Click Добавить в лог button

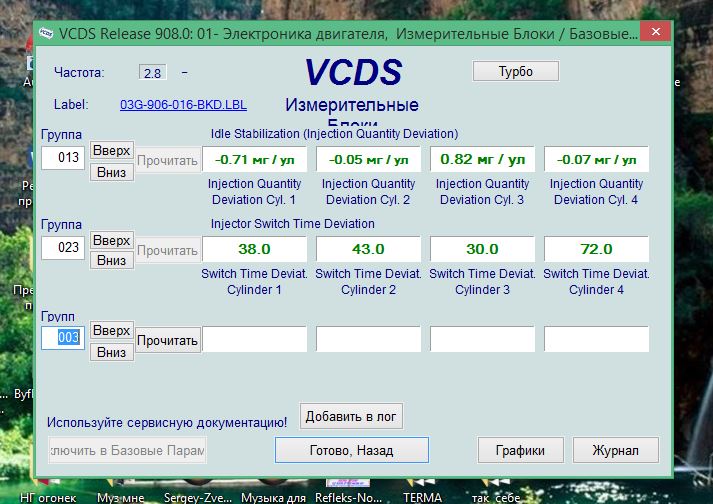coord(354,417)
